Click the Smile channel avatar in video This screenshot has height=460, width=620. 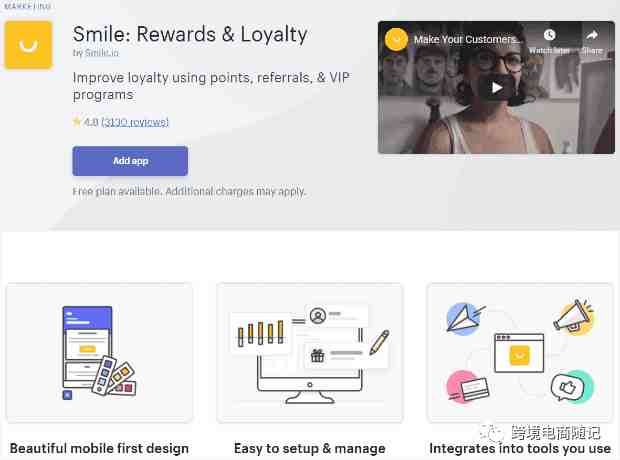[x=396, y=39]
